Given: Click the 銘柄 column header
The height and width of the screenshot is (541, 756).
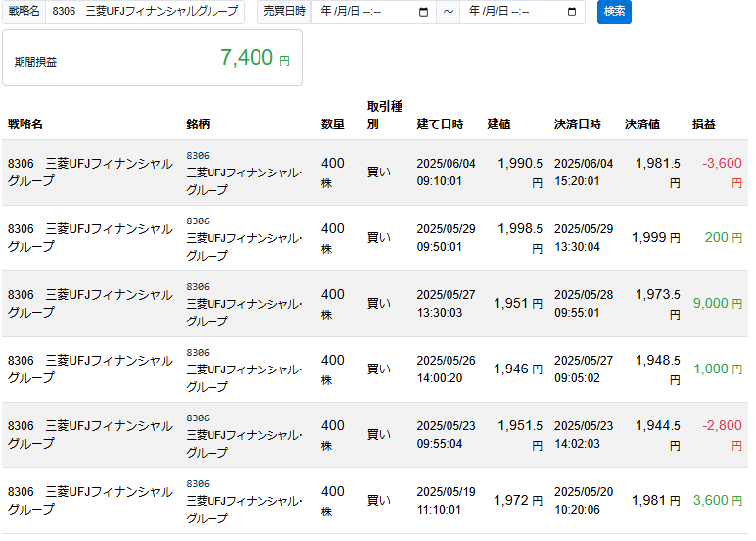Looking at the screenshot, I should pos(198,124).
